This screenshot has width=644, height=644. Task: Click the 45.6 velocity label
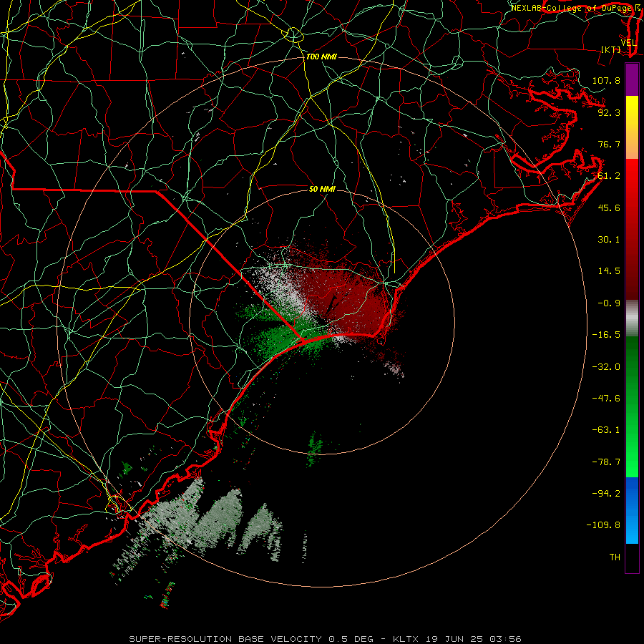click(x=609, y=208)
